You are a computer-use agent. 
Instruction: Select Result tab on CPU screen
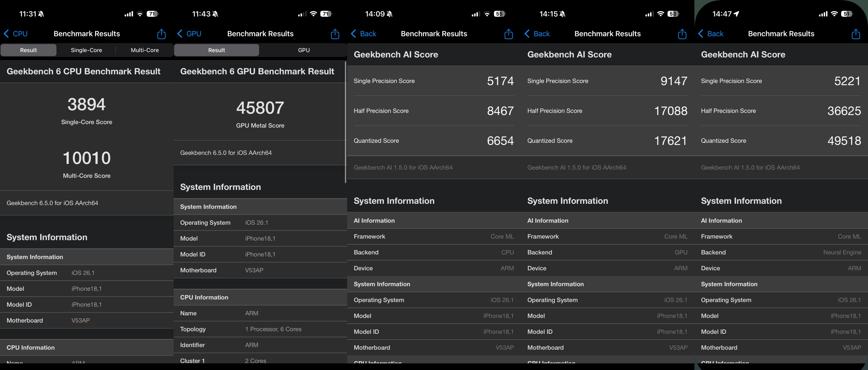pos(28,50)
